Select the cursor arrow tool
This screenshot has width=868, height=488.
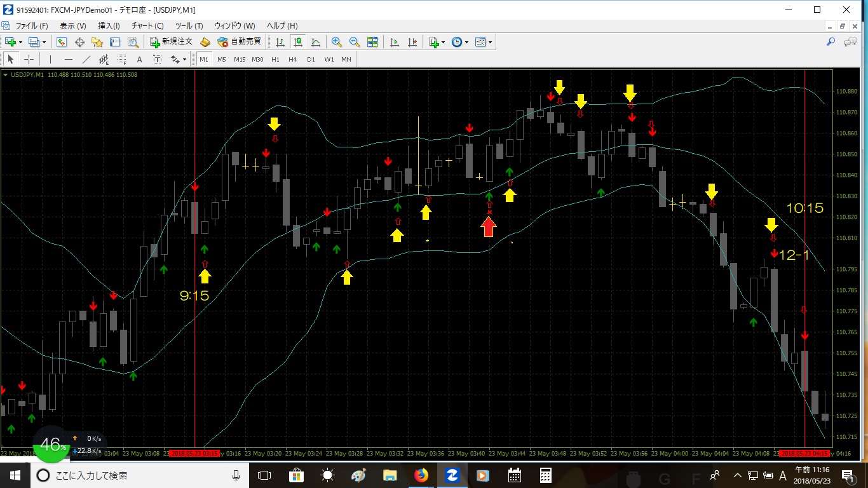pyautogui.click(x=11, y=59)
